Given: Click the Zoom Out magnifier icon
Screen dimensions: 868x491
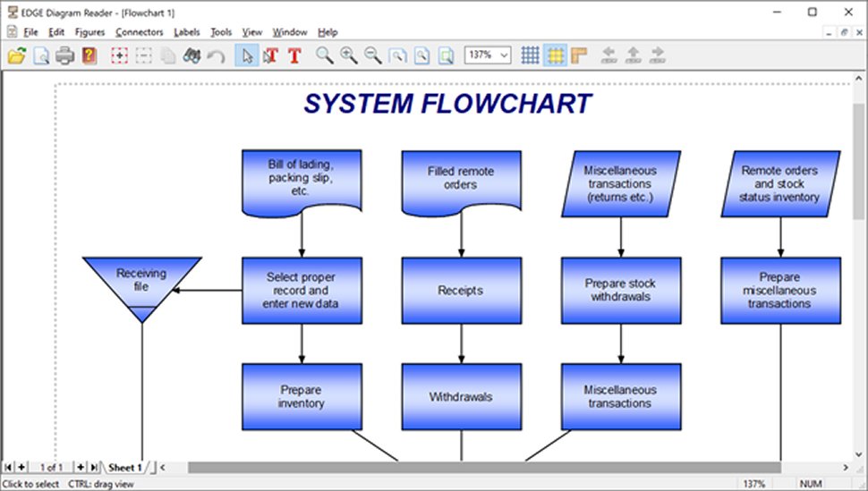Looking at the screenshot, I should tap(373, 55).
